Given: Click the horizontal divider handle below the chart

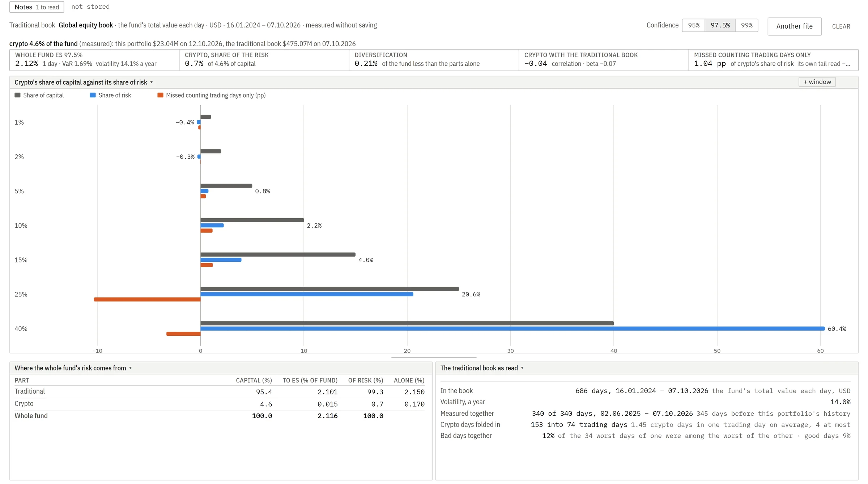Looking at the screenshot, I should pos(434,357).
